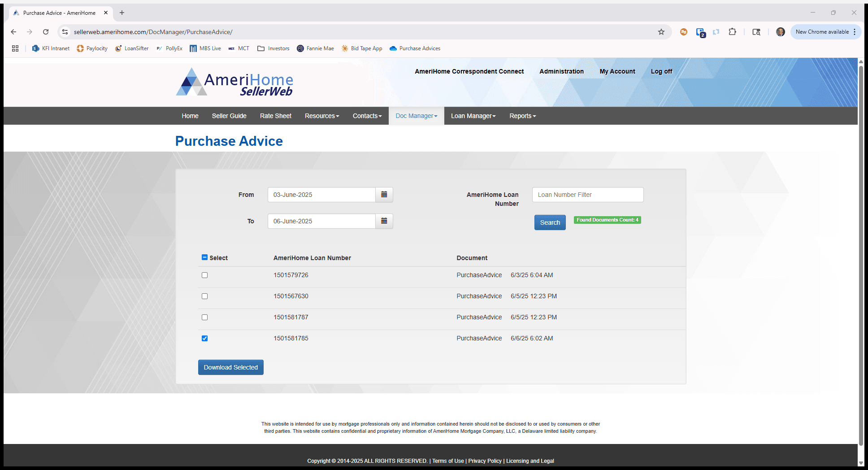Open the MCT bookmark
868x470 pixels.
(x=239, y=48)
